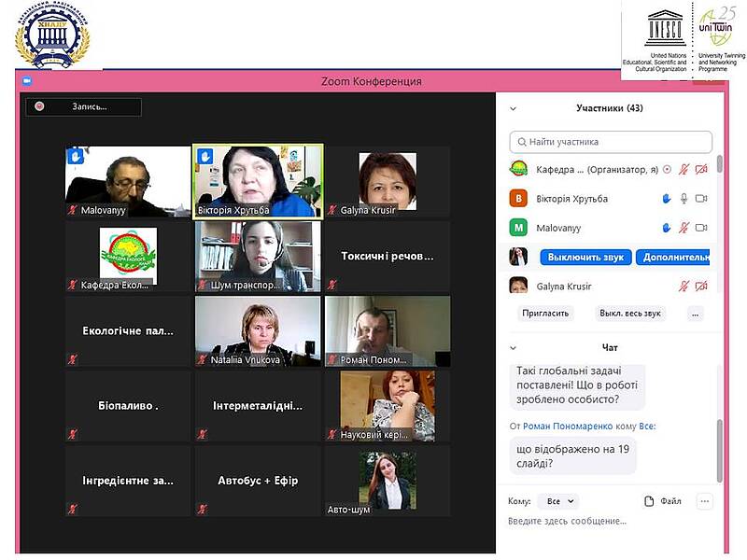Open the Кому recipient dropdown set to Все
747x560 pixels.
pyautogui.click(x=558, y=501)
